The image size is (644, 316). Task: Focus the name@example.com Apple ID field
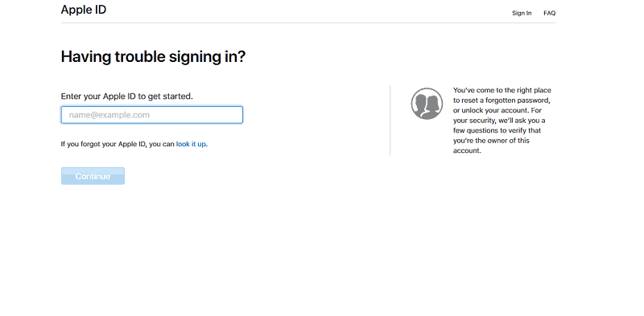click(x=152, y=115)
